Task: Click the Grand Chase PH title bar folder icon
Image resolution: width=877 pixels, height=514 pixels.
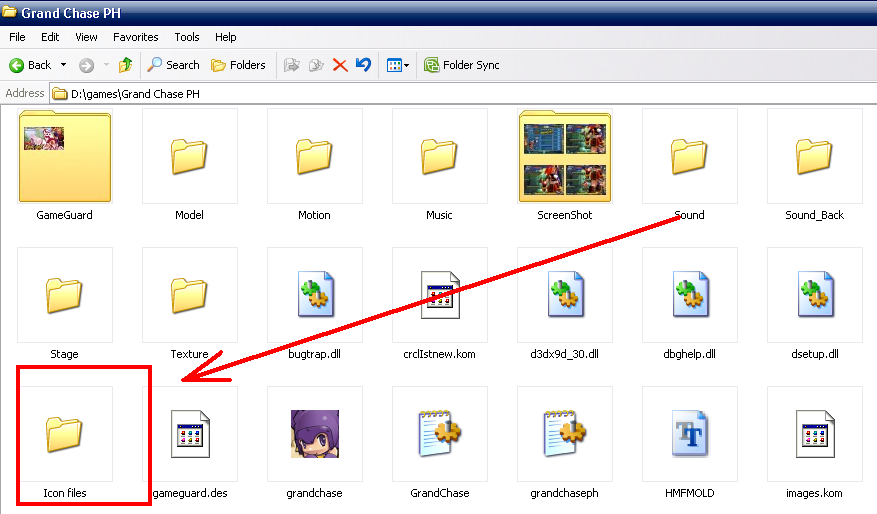Action: 10,11
